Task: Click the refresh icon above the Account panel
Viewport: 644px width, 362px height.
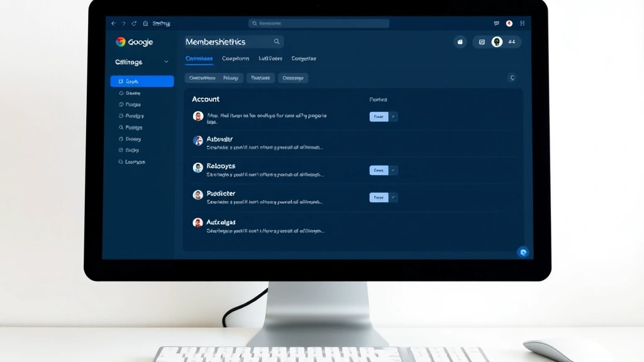Action: pos(511,77)
